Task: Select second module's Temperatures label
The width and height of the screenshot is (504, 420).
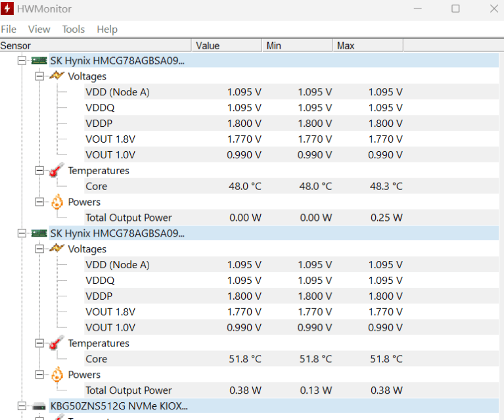Action: [x=99, y=343]
